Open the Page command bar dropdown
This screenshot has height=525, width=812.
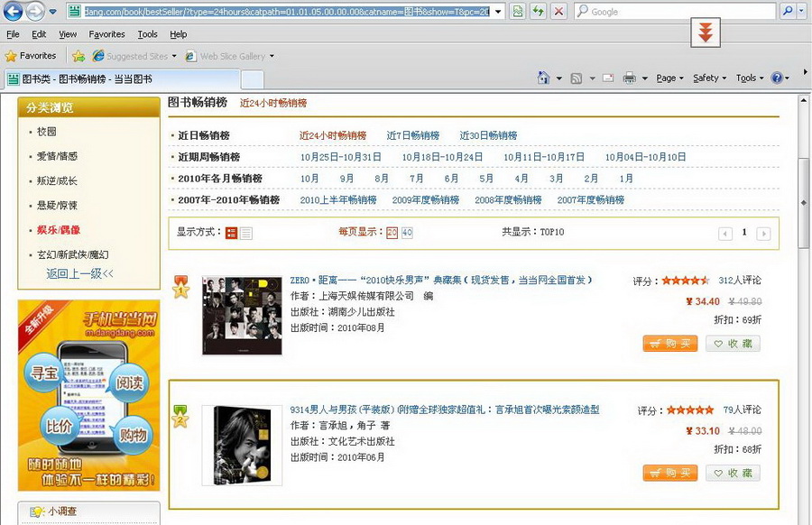click(x=669, y=78)
